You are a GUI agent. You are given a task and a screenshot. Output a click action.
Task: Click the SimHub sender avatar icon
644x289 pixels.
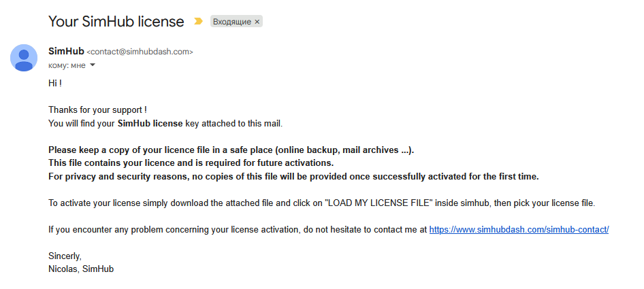[24, 57]
